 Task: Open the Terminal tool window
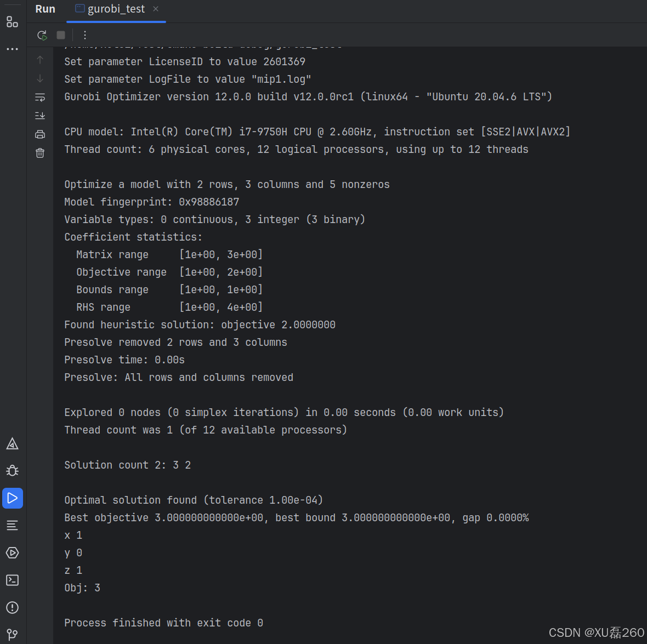coord(12,580)
